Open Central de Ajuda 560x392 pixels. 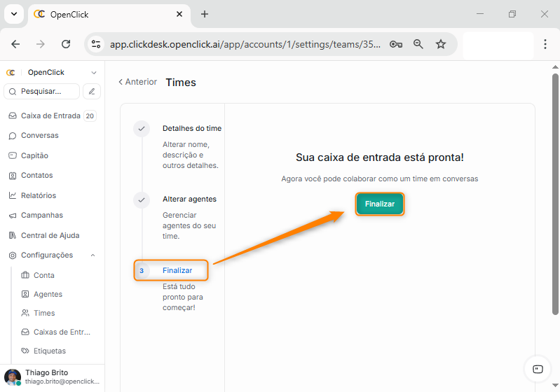(50, 235)
